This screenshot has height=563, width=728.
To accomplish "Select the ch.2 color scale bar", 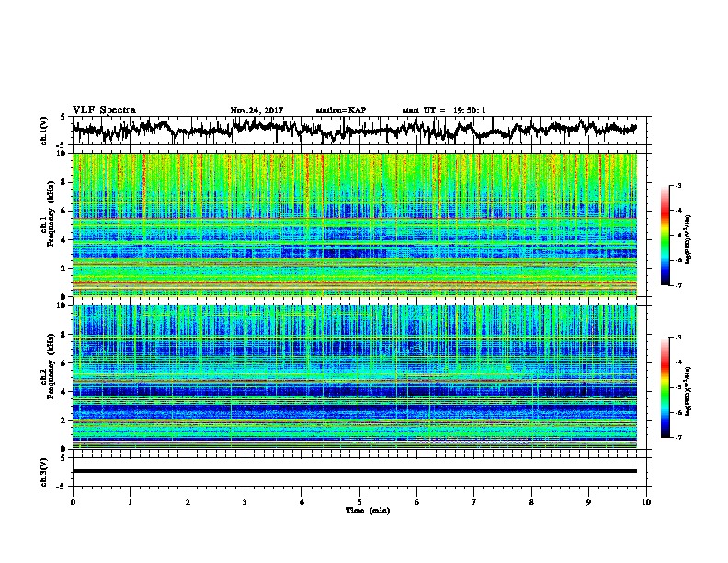I will 665,387.
